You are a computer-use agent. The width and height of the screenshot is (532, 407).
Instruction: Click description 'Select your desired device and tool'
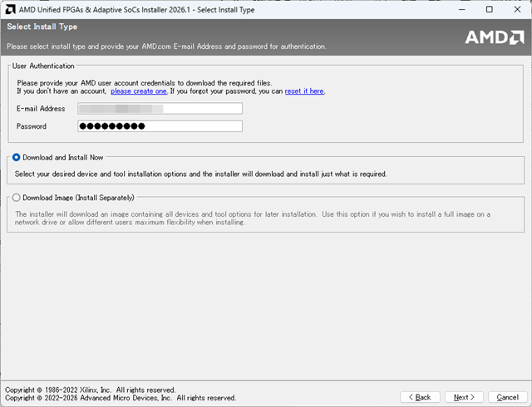pyautogui.click(x=201, y=174)
